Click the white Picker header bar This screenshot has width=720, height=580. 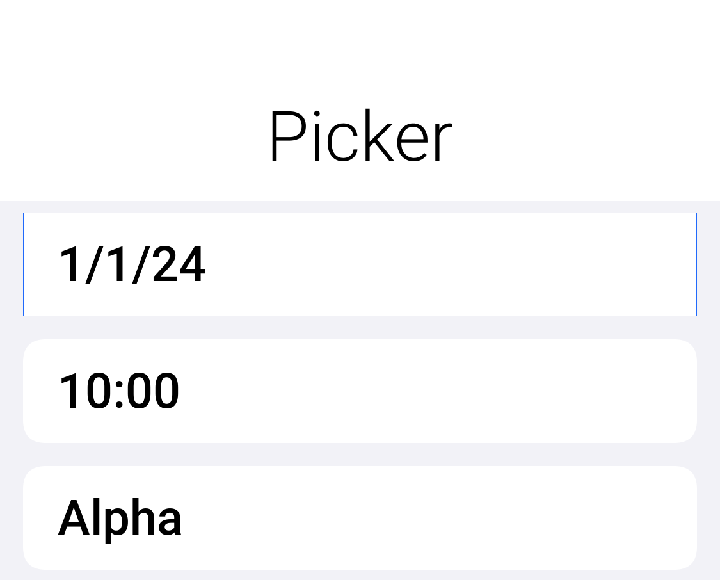(360, 100)
